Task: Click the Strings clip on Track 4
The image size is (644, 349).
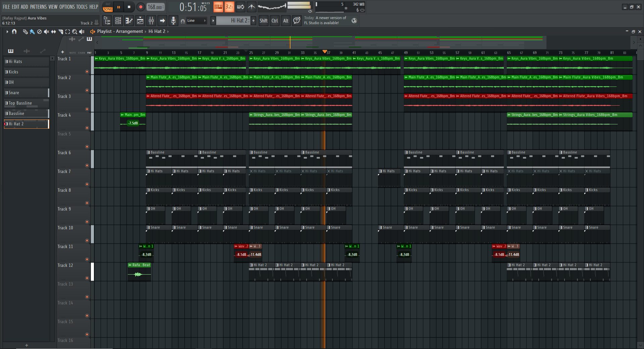Action: pos(274,115)
